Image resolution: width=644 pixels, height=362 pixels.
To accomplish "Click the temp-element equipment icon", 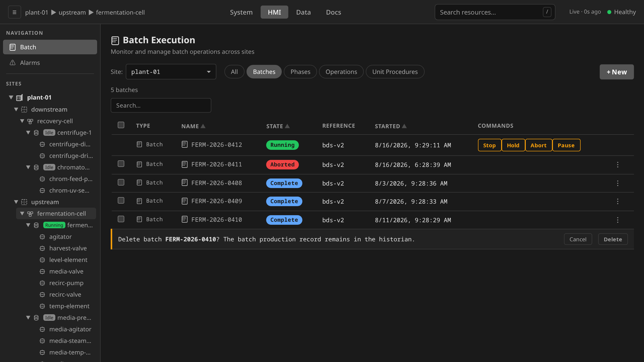I will (42, 306).
